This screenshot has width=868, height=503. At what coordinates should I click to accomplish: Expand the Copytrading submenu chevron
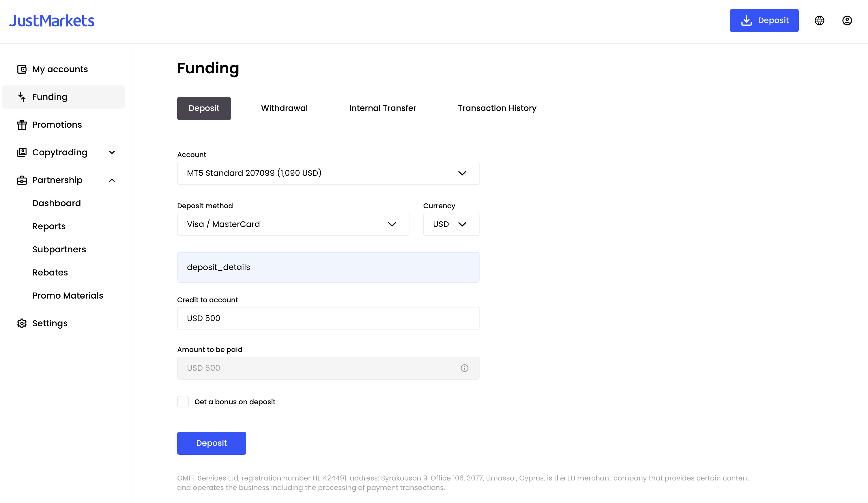point(112,152)
